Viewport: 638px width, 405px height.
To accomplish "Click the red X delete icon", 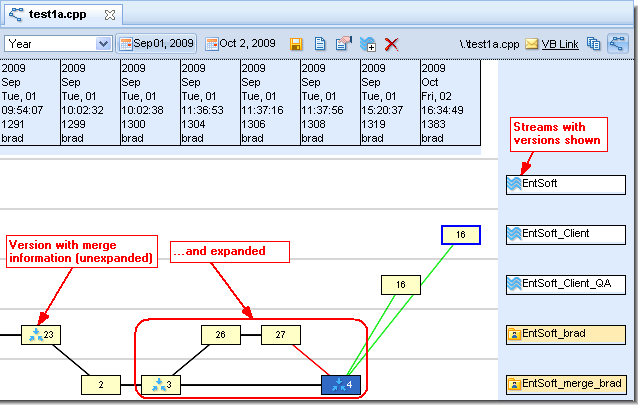I will tap(391, 44).
